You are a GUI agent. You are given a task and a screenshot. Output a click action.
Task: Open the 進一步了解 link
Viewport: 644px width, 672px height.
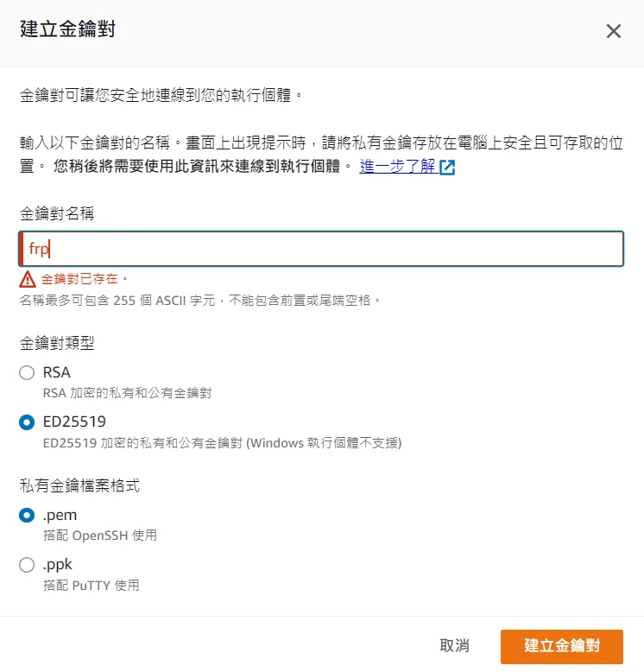coord(397,166)
